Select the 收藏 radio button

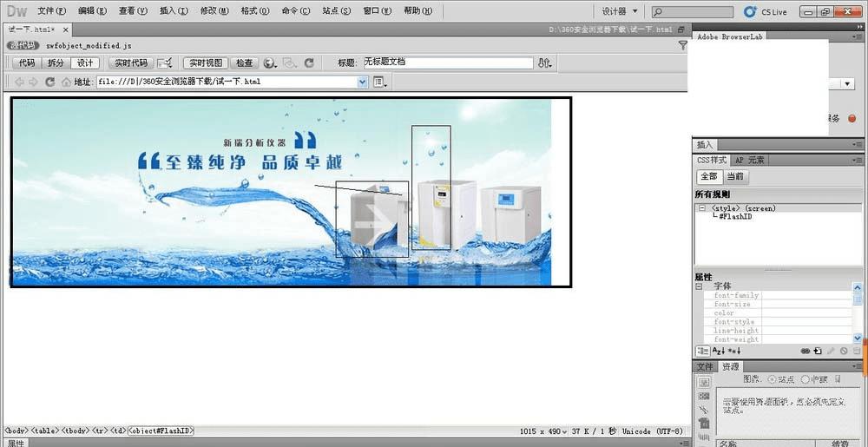click(806, 379)
